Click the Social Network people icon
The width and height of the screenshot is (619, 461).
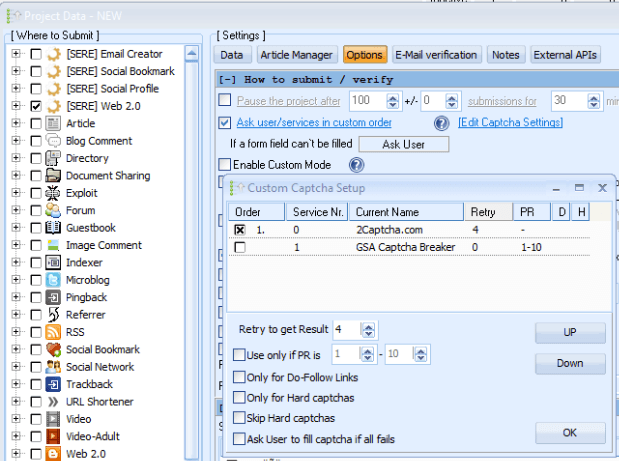(53, 367)
